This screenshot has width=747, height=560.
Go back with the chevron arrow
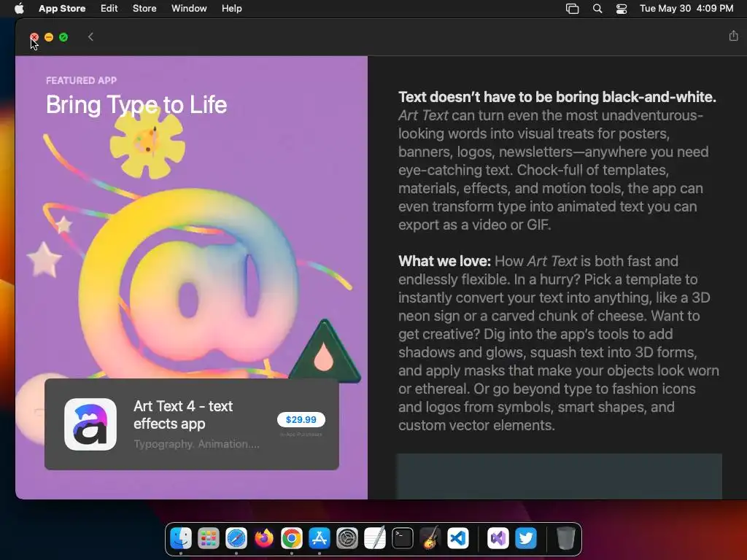coord(90,36)
